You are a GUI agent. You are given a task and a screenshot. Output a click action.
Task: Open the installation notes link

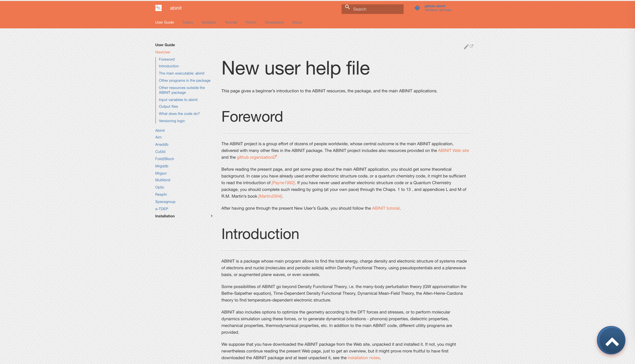pyautogui.click(x=364, y=358)
